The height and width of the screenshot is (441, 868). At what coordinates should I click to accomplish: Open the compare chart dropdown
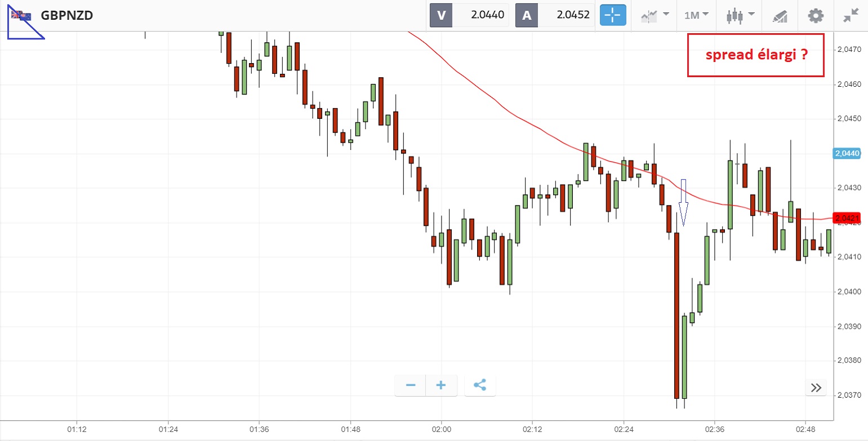[x=655, y=15]
